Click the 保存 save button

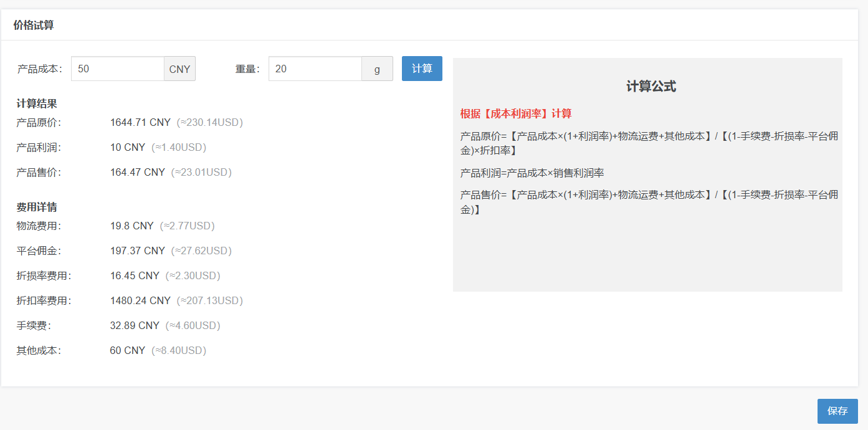pos(837,411)
